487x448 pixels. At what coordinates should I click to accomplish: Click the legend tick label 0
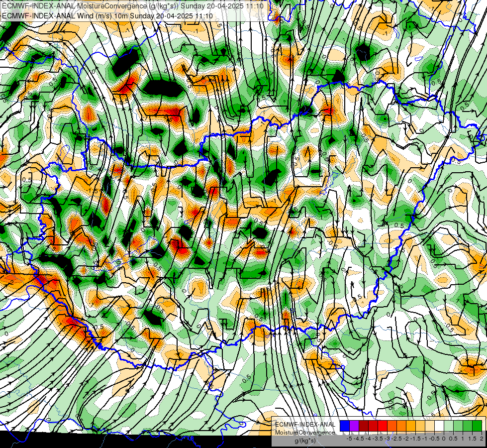click(444, 439)
